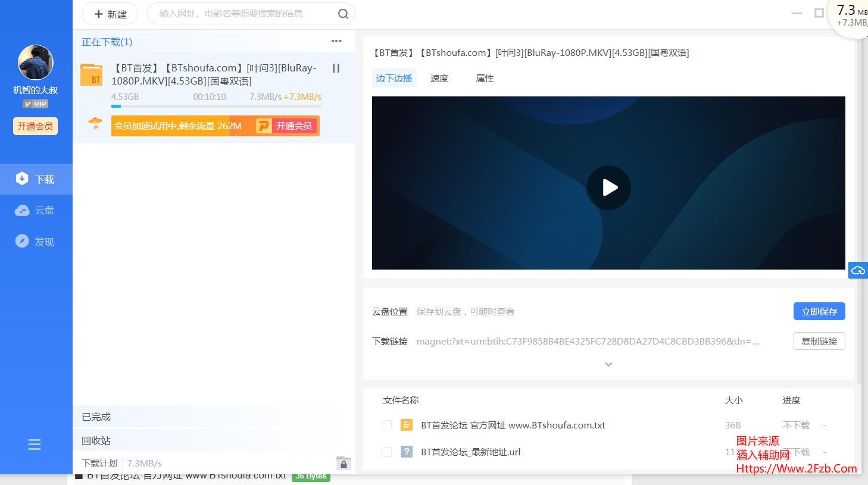This screenshot has height=485, width=868.
Task: Click the search magnifier icon
Action: tap(343, 14)
